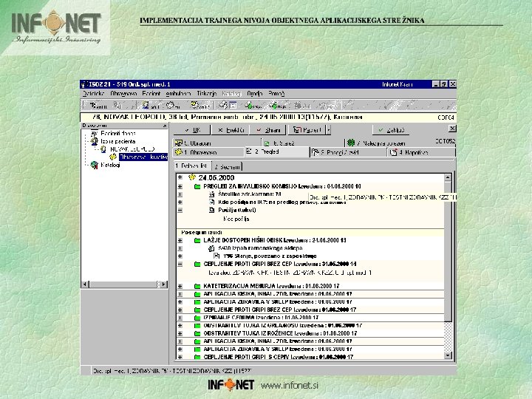Open the Pacient menu
Screen dimensions: 532x399
(x=151, y=94)
